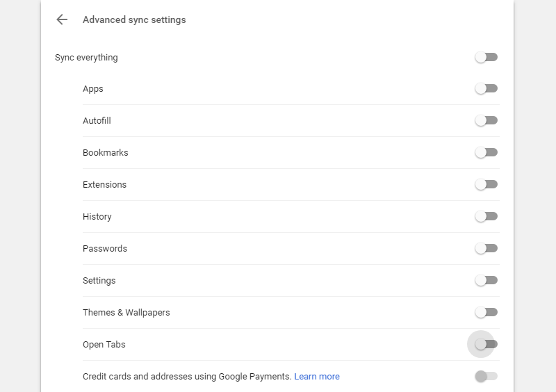Turn on the Settings sync switch
This screenshot has height=392, width=556.
click(486, 280)
